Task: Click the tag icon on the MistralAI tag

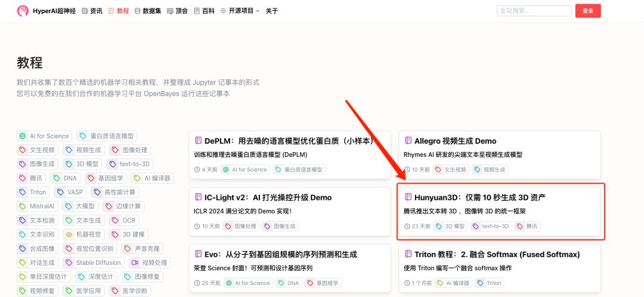Action: point(23,206)
